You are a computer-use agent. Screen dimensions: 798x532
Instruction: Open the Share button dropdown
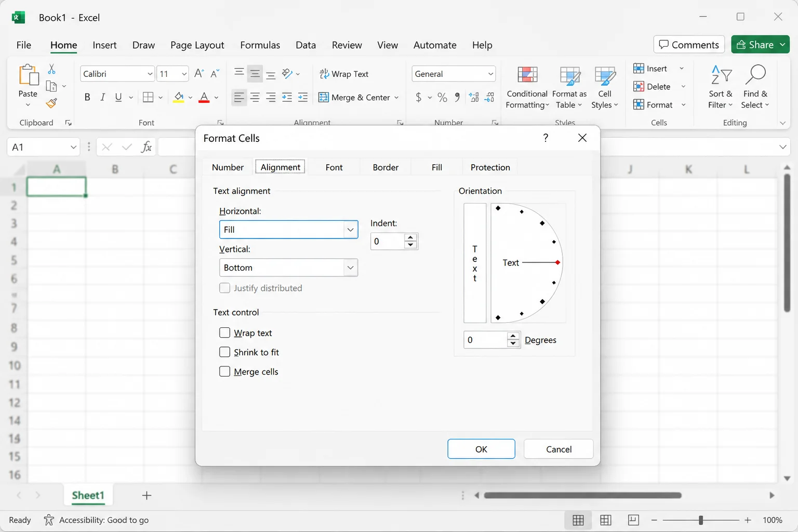[x=782, y=45]
